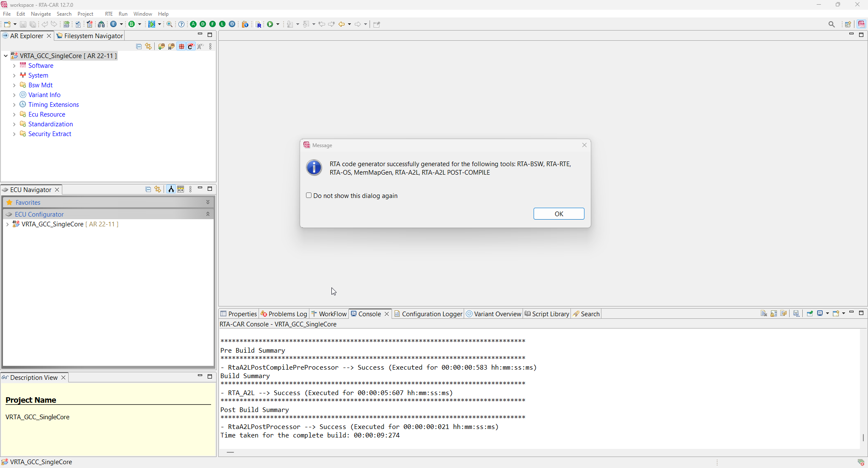Click the console save output icon
Viewport: 868px width, 468px height.
pos(796,314)
